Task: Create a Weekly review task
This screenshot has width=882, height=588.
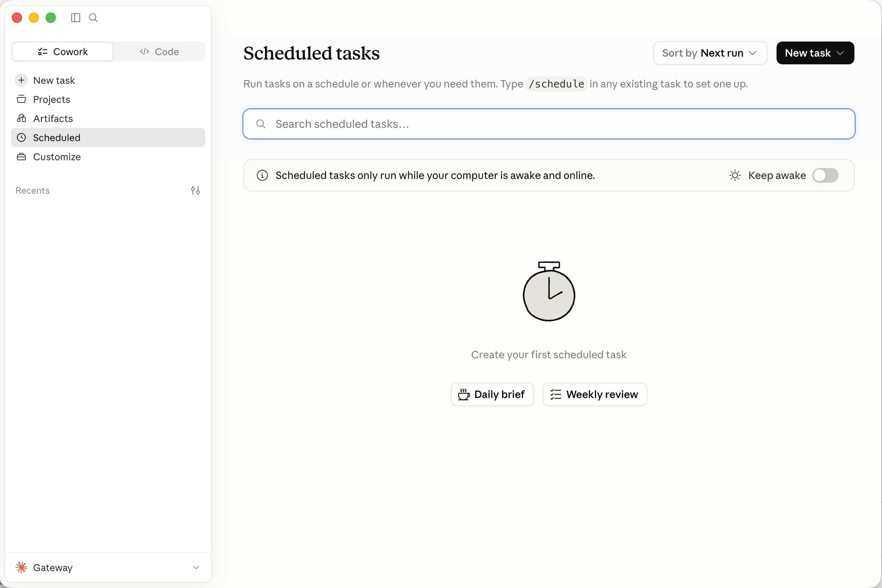Action: (x=595, y=394)
